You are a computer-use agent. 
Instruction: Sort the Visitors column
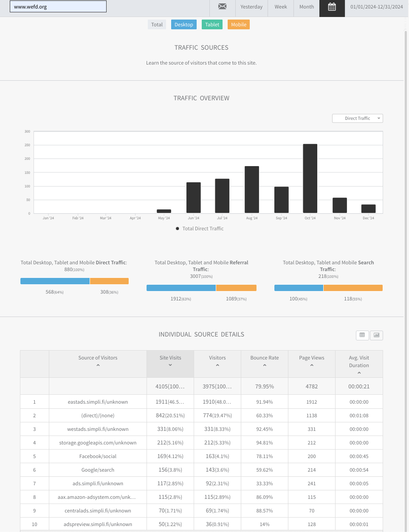click(217, 365)
